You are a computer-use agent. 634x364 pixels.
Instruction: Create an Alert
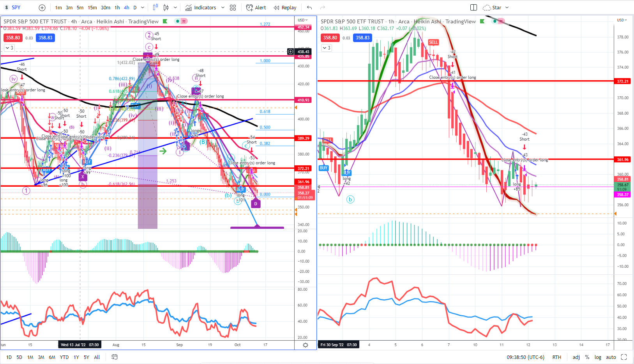[256, 7]
